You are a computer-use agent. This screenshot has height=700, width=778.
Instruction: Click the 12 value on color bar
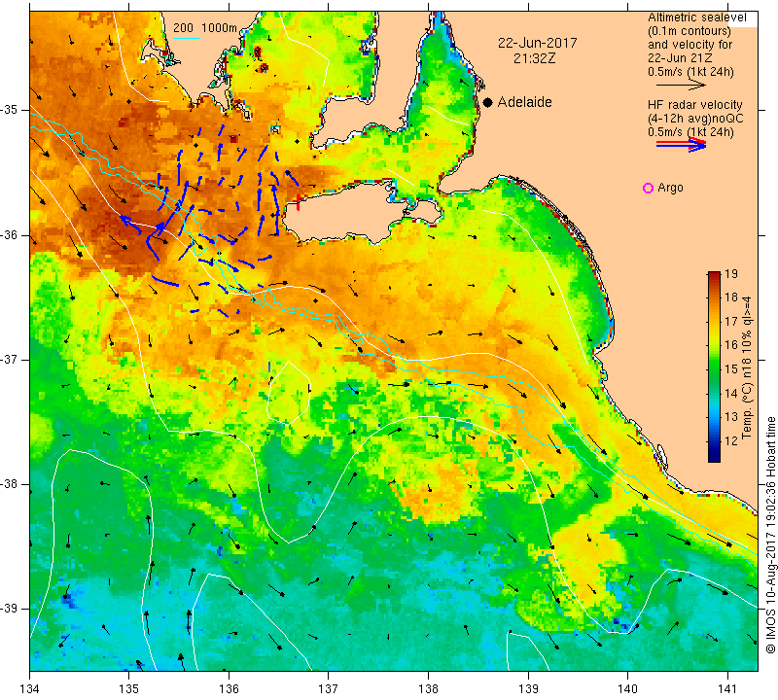(x=731, y=440)
